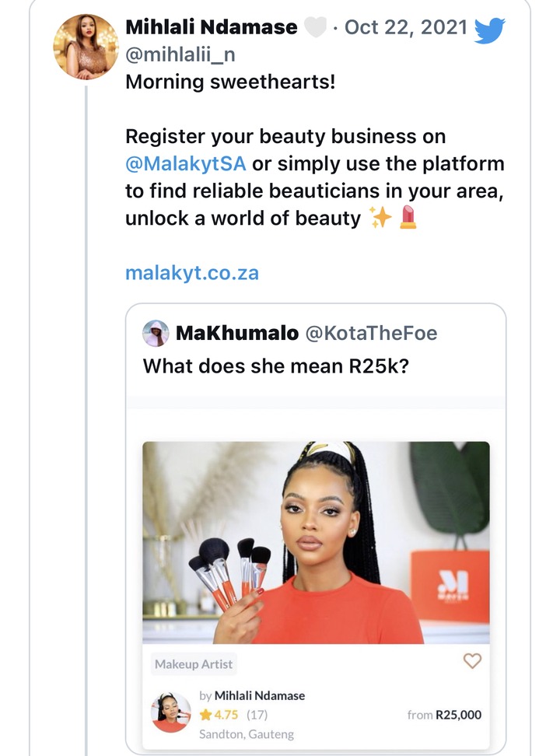Open the makeup brushes listing photo
The height and width of the screenshot is (756, 560).
pyautogui.click(x=316, y=542)
